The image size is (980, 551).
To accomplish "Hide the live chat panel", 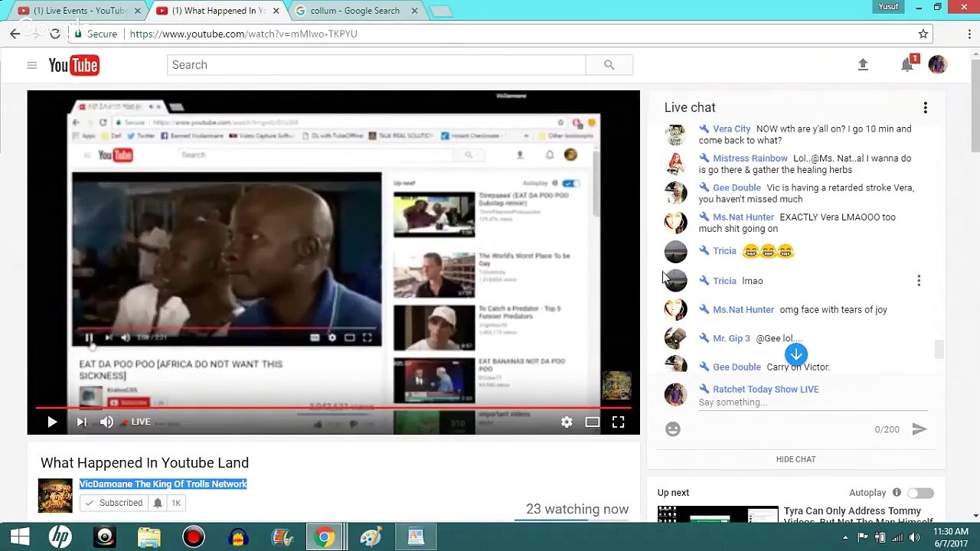I will pyautogui.click(x=796, y=459).
